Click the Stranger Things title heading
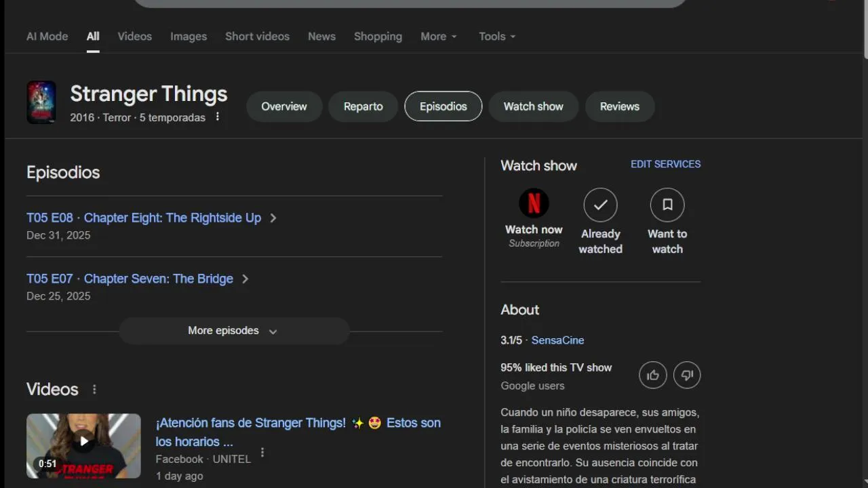Image resolution: width=868 pixels, height=488 pixels. pyautogui.click(x=149, y=94)
